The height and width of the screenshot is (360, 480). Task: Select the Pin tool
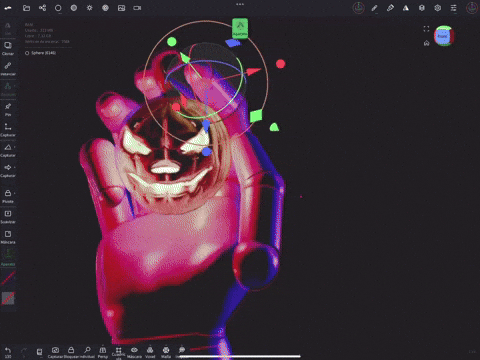pos(8,109)
